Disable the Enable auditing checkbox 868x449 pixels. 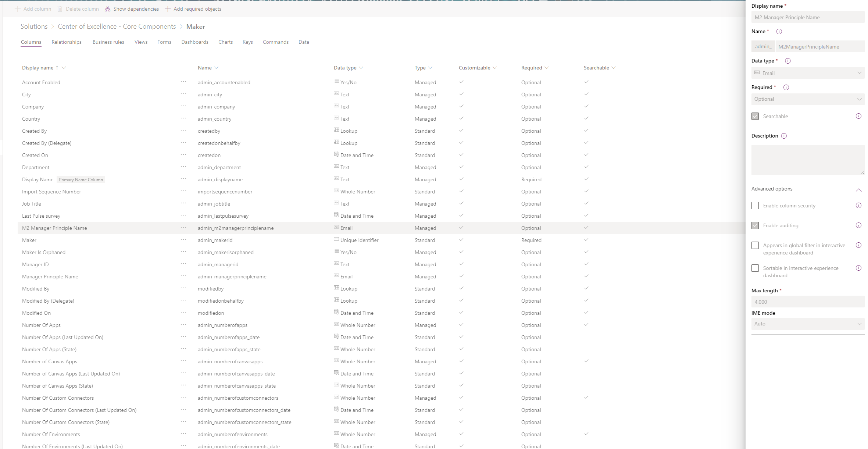pyautogui.click(x=756, y=225)
